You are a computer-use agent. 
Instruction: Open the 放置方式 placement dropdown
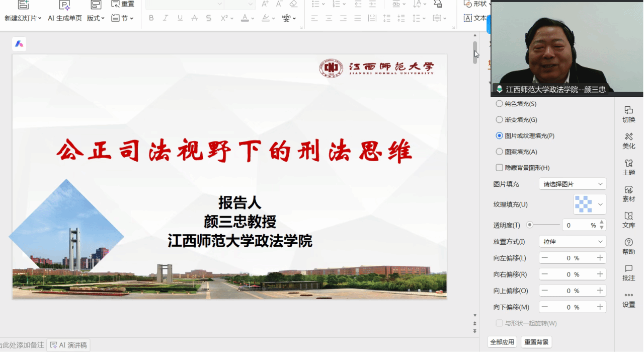(572, 242)
